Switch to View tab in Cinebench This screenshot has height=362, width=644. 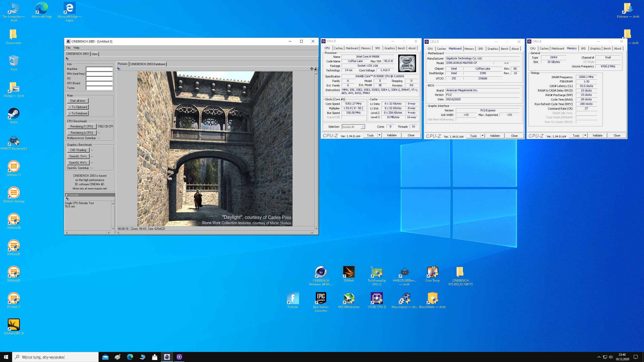[x=95, y=54]
